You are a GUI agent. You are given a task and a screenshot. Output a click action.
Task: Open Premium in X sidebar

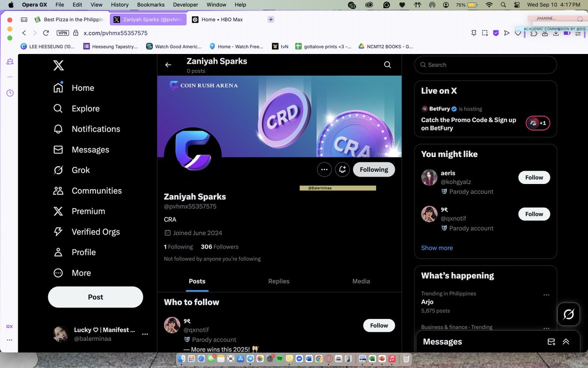[x=79, y=211]
